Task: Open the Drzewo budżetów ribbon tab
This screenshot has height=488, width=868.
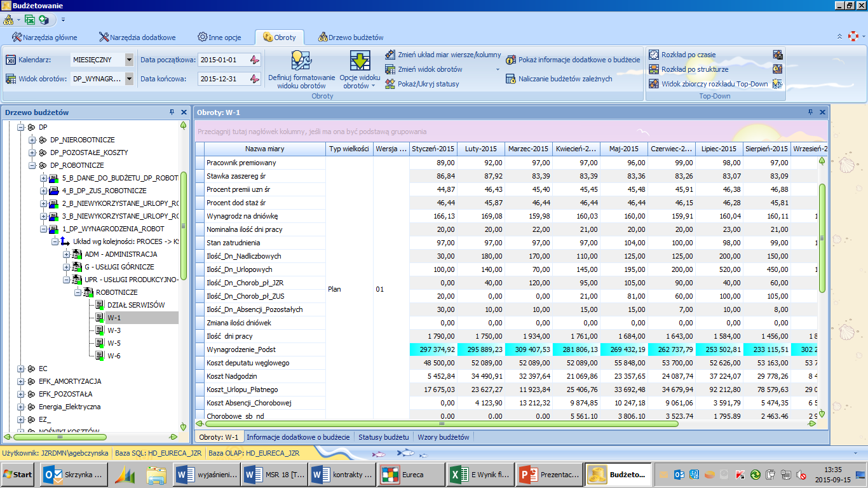Action: point(351,37)
